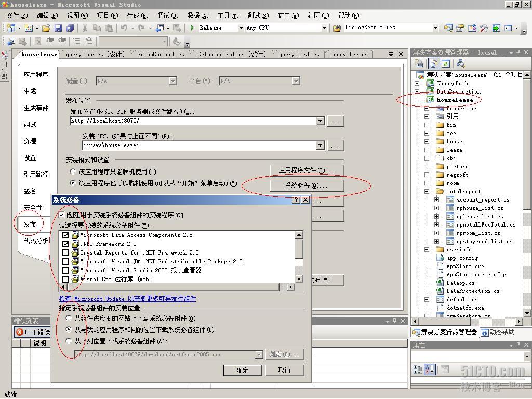The image size is (532, 399).
Task: Collapse the houselease project node
Action: coord(417,100)
